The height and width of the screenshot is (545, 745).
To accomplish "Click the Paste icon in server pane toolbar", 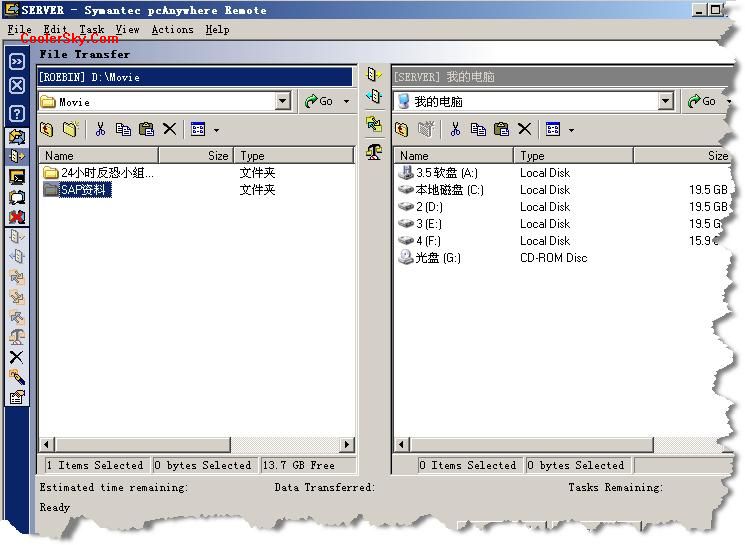I will pos(501,129).
